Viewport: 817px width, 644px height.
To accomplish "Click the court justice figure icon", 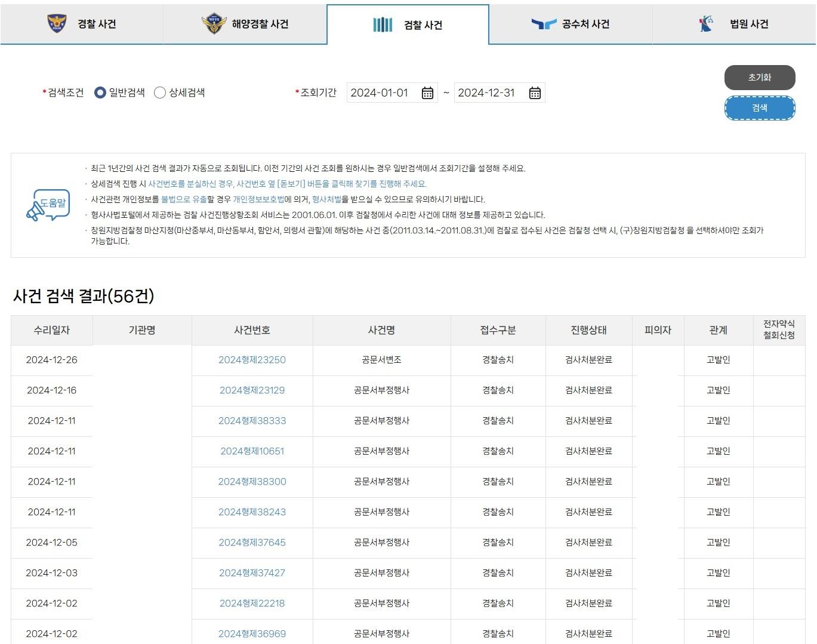I will (707, 24).
